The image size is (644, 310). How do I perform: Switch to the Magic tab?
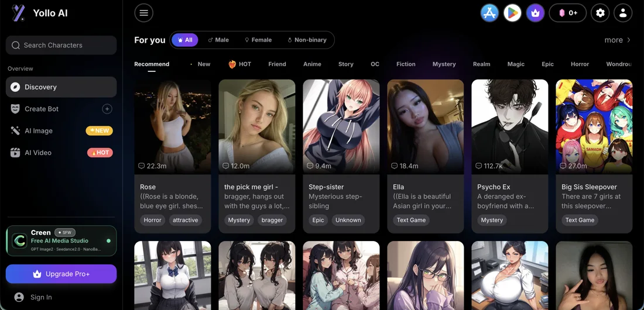[516, 64]
